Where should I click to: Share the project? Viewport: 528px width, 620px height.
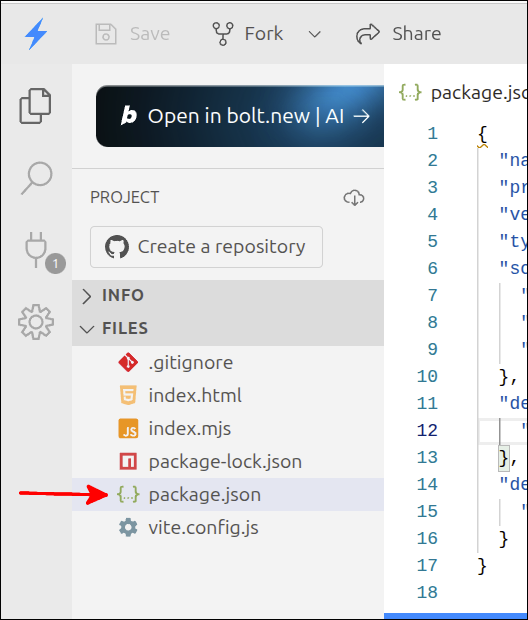(x=398, y=34)
